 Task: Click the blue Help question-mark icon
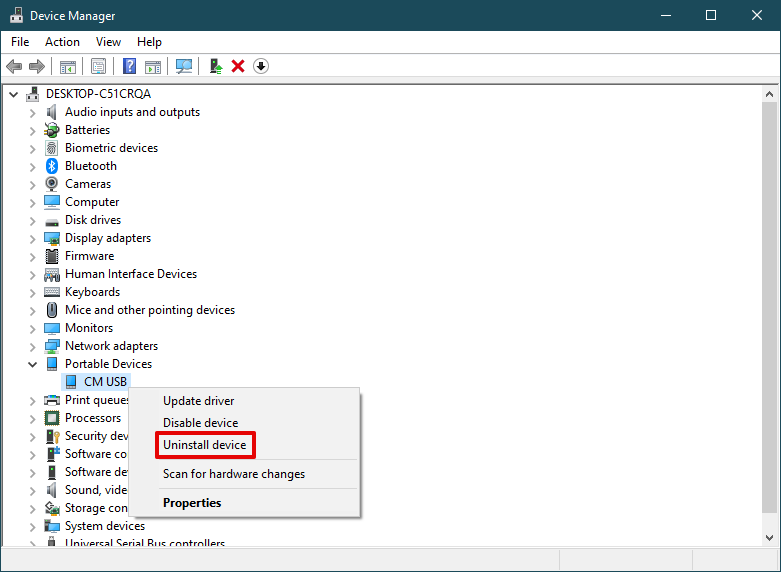coord(130,66)
